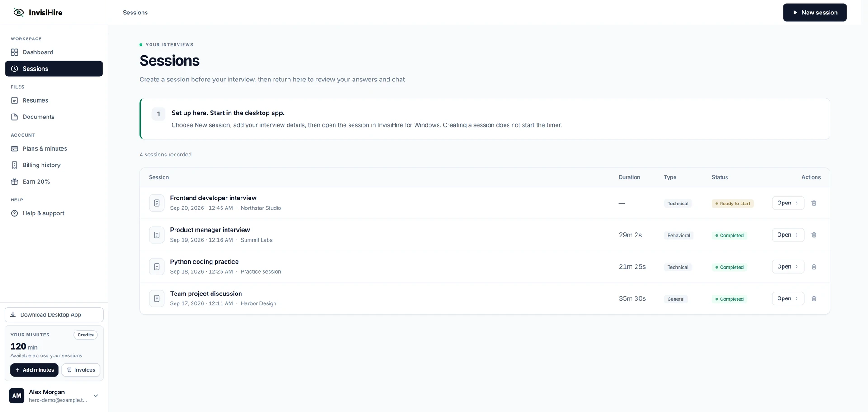Click the Python coding practice document icon
This screenshot has width=868, height=412.
156,267
